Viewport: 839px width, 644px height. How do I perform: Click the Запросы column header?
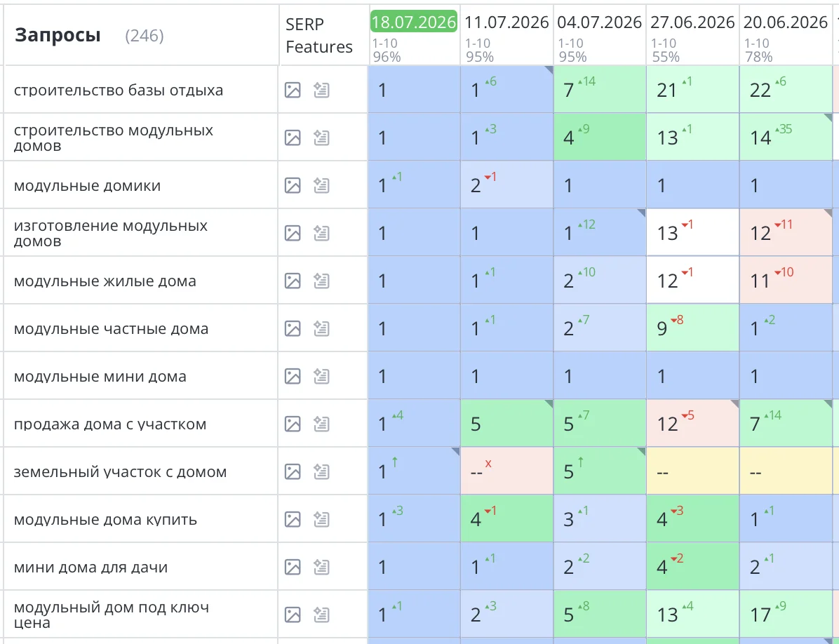tap(58, 35)
